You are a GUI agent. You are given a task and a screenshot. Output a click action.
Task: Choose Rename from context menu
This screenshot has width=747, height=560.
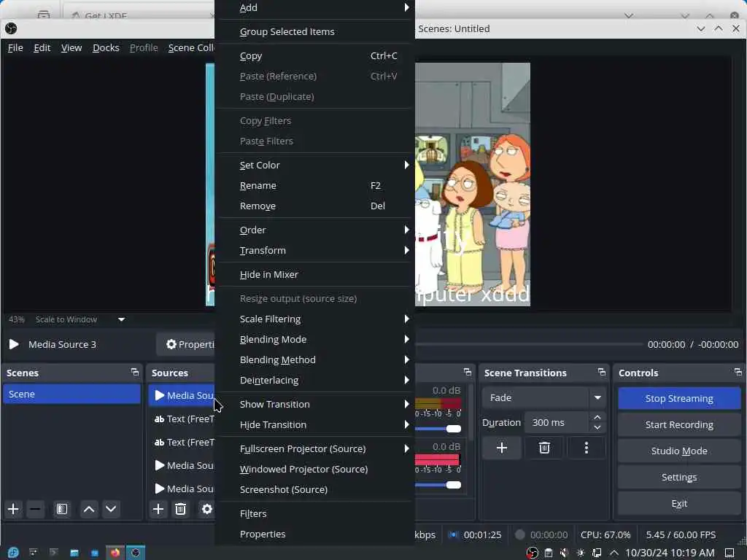314,185
